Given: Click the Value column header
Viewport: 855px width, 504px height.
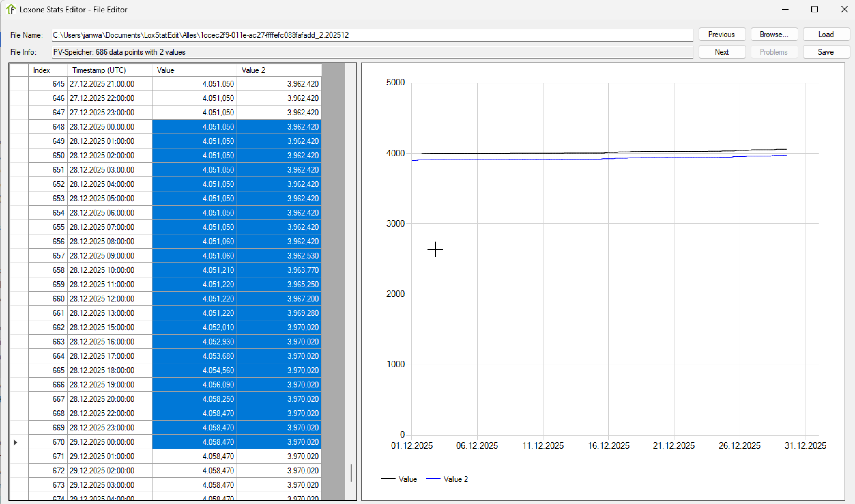Looking at the screenshot, I should [194, 70].
